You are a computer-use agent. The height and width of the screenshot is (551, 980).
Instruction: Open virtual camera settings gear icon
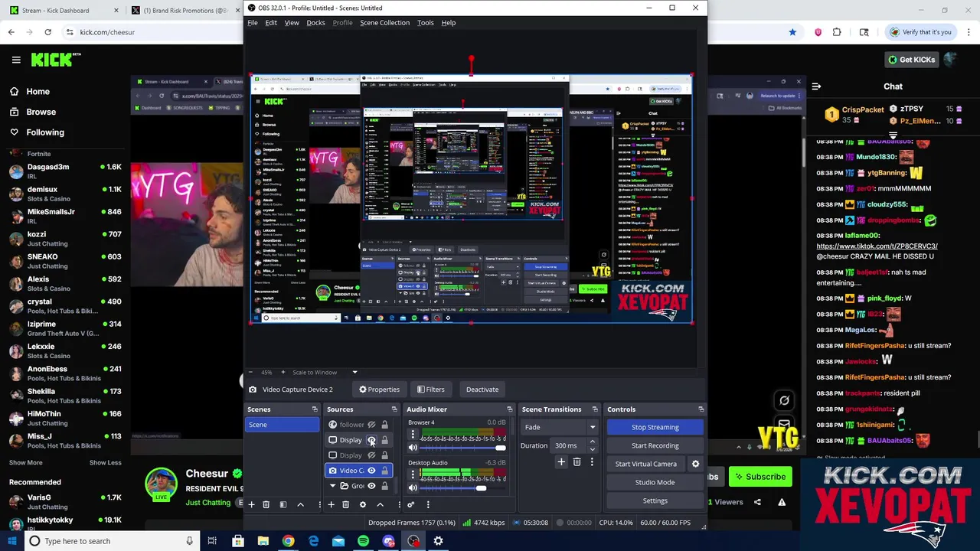(695, 464)
